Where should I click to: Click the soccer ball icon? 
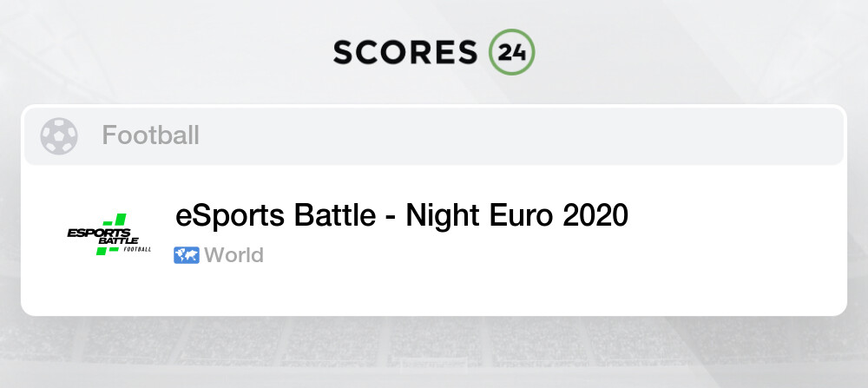pyautogui.click(x=59, y=135)
